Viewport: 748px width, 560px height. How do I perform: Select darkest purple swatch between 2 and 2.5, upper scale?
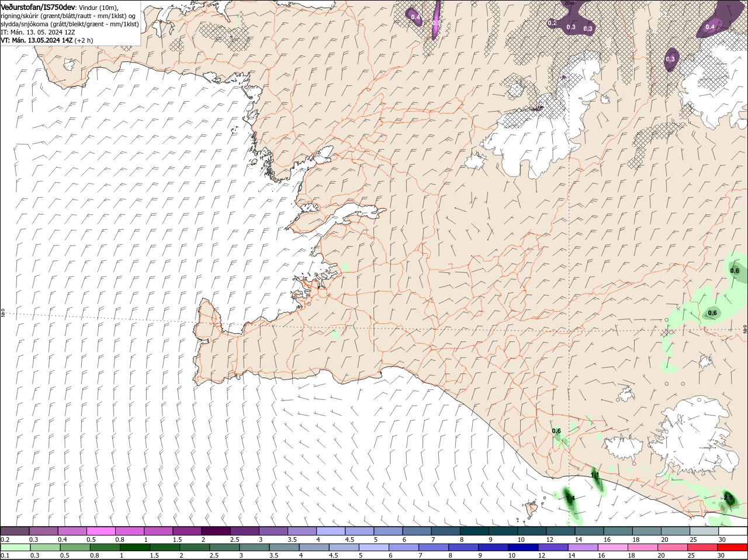pyautogui.click(x=216, y=531)
